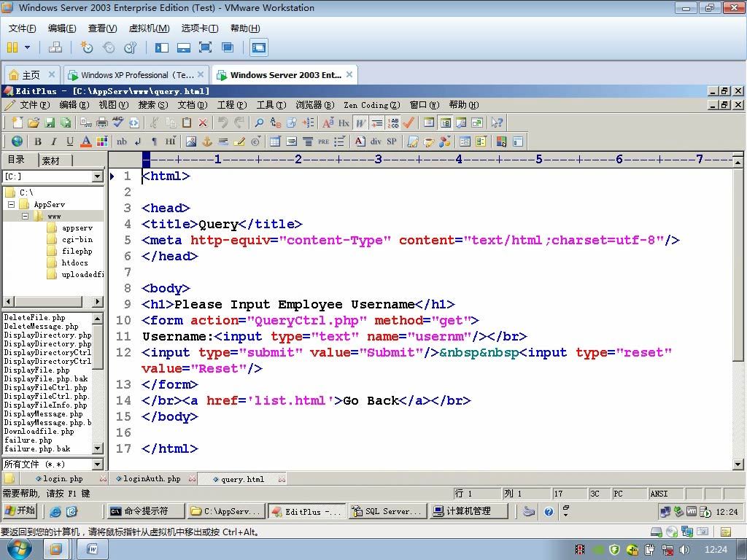
Task: Select Downloadfile.php in file list
Action: 39,432
